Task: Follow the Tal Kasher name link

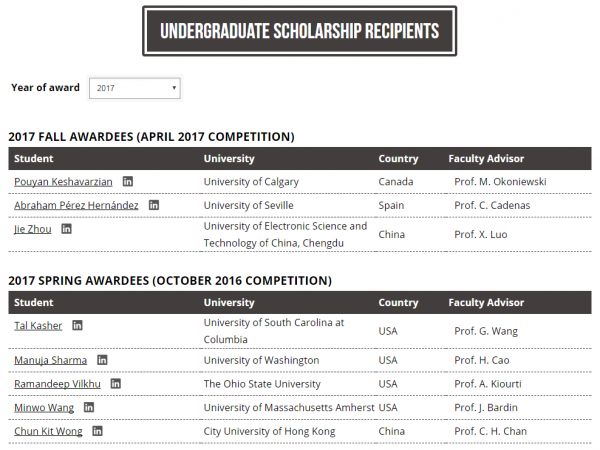Action: 38,326
